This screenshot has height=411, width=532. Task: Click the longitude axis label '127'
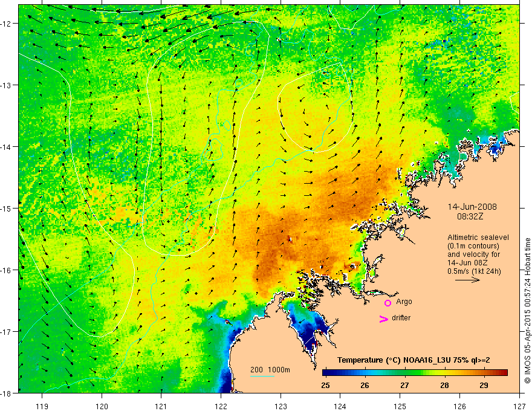pyautogui.click(x=519, y=406)
